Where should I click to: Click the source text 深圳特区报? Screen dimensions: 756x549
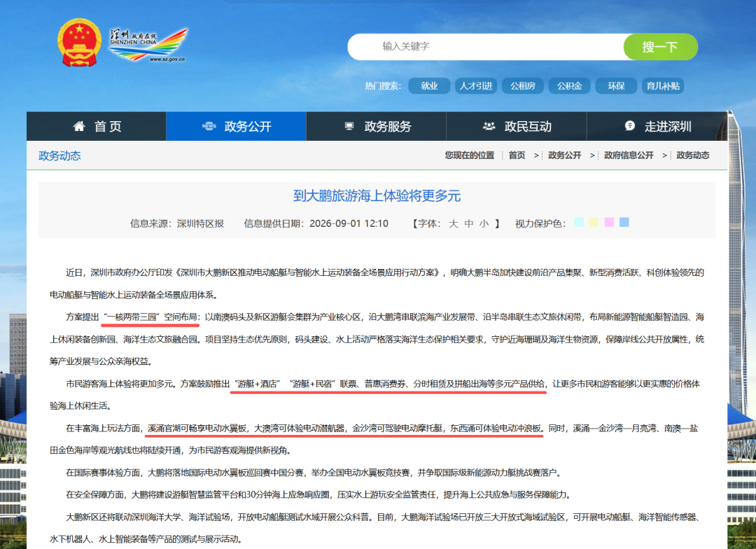(x=201, y=223)
